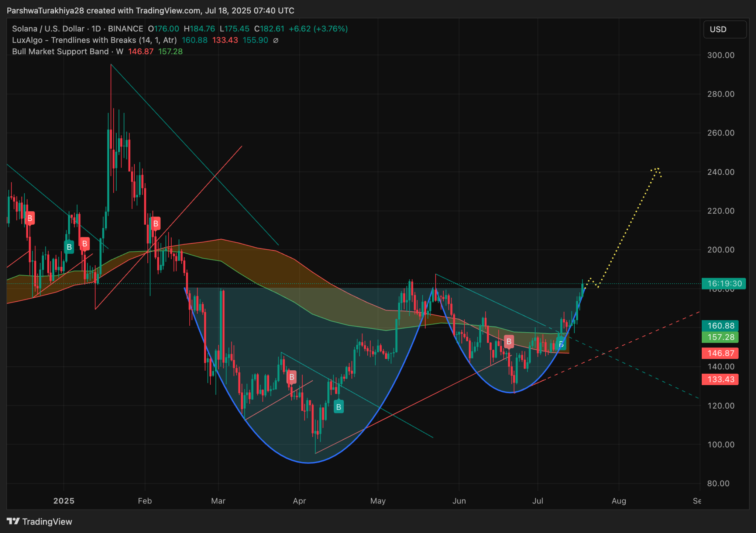Click the 160.88 price-axis tag
756x533 pixels.
(720, 326)
